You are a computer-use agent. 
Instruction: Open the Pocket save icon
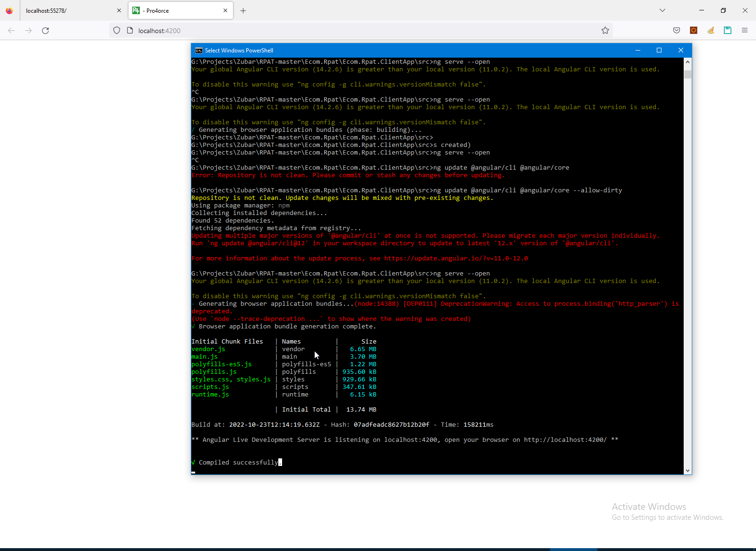pyautogui.click(x=677, y=30)
